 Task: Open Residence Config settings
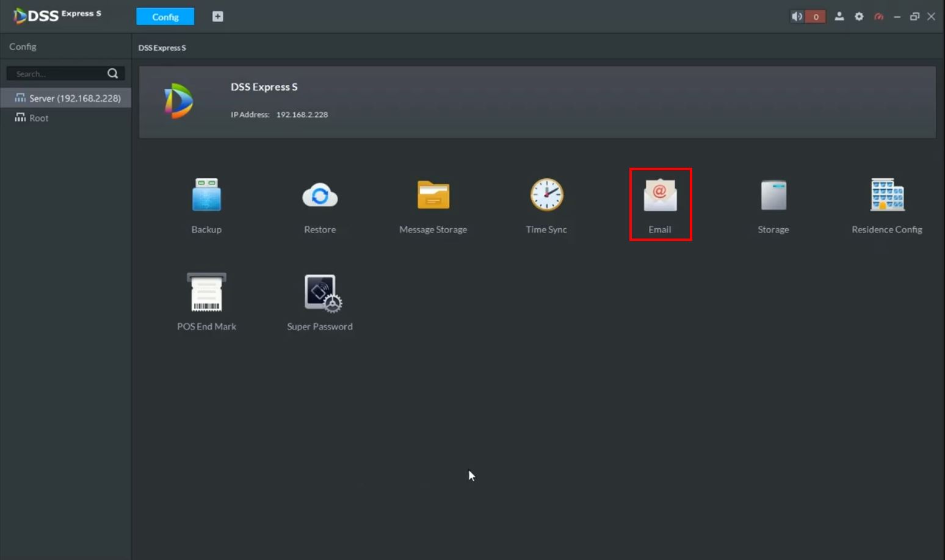coord(887,205)
